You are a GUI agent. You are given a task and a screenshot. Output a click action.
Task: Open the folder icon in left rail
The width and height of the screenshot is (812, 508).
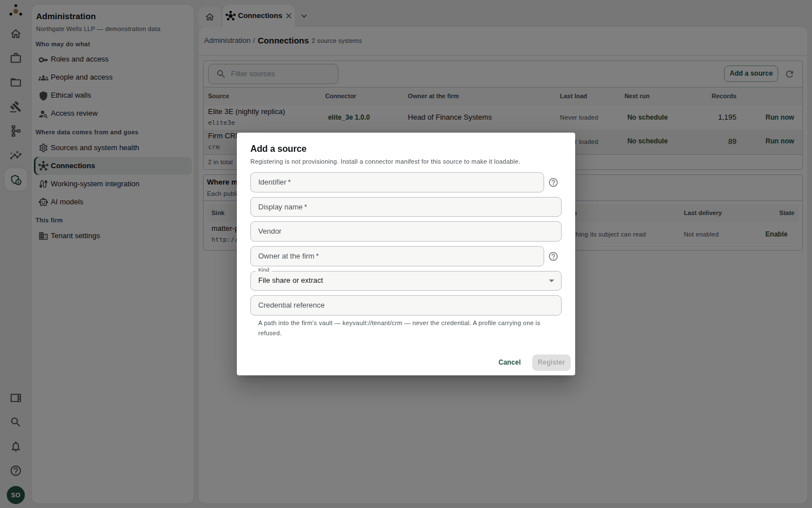tap(16, 82)
